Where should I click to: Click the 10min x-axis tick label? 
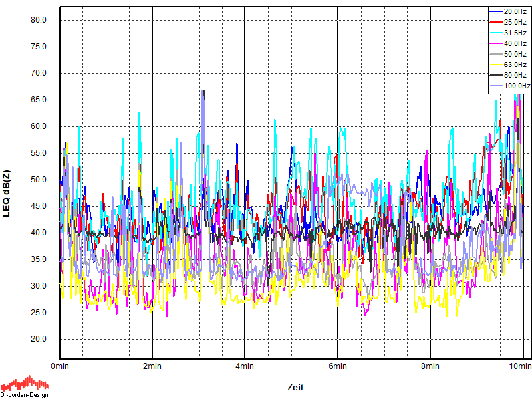pyautogui.click(x=521, y=366)
